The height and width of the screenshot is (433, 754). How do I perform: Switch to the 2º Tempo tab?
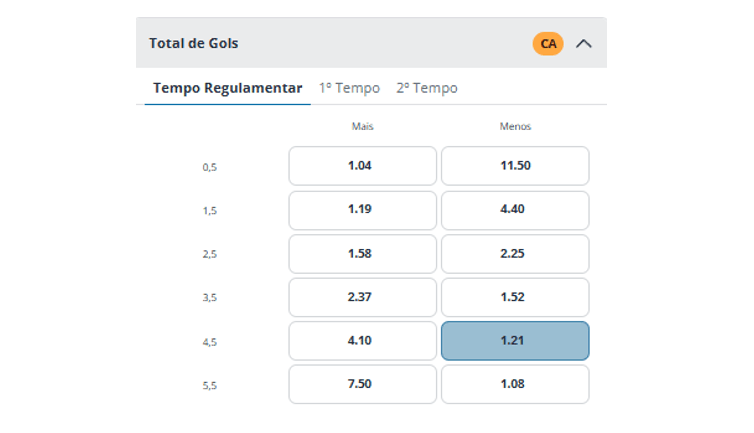[427, 88]
